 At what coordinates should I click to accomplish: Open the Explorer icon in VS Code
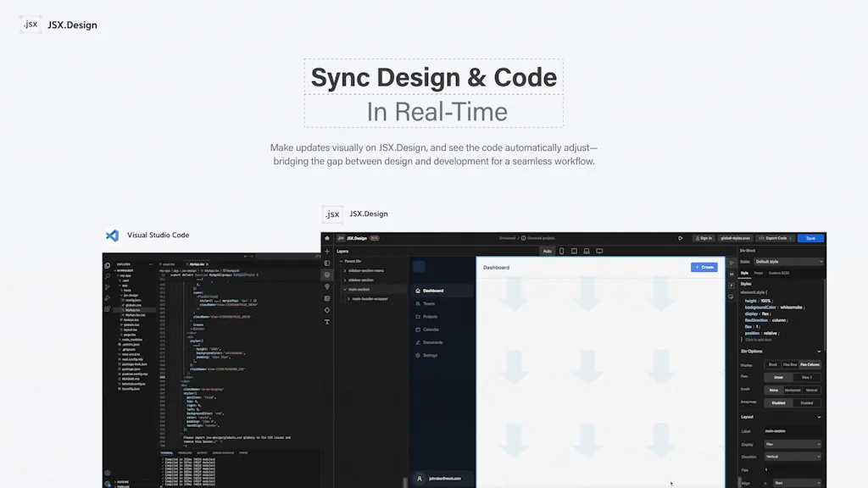108,264
